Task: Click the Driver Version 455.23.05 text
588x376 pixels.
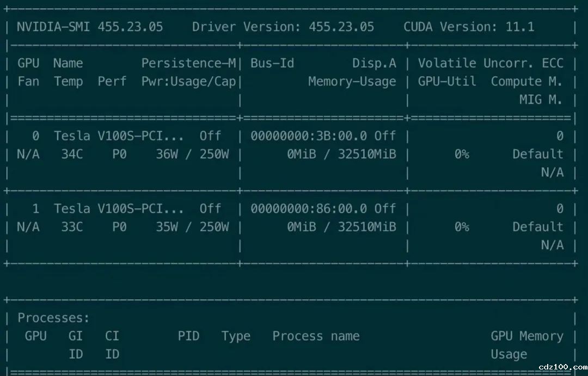Action: 283,27
